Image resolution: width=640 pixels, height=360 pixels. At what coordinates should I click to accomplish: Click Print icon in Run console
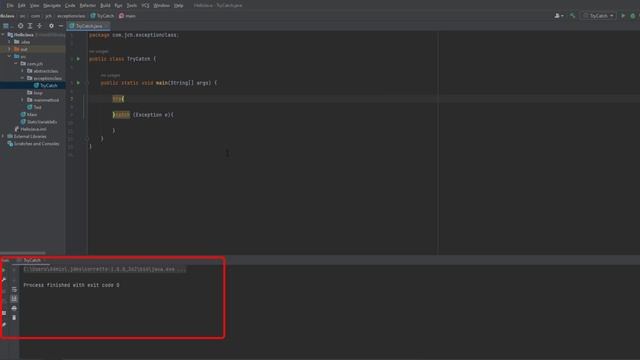[14, 308]
